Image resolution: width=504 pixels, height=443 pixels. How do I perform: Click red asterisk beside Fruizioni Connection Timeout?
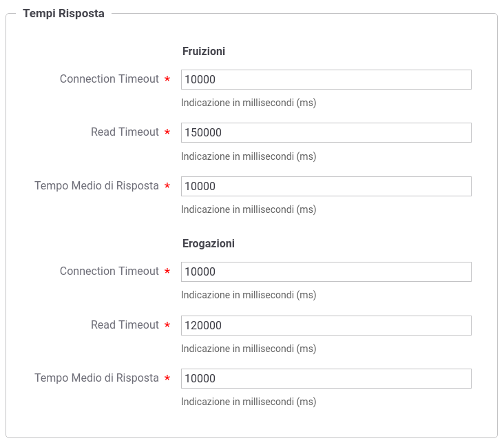[x=167, y=79]
